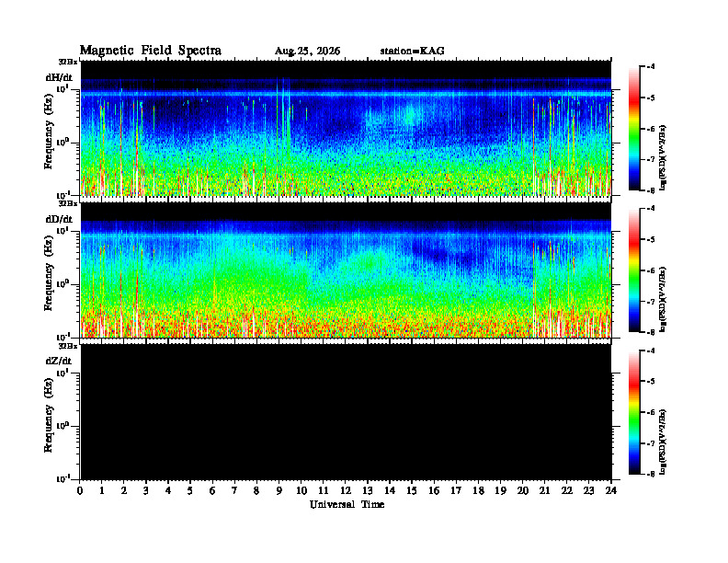Click the "station=KAG" label
Screen dimensions: 728x563
(413, 52)
